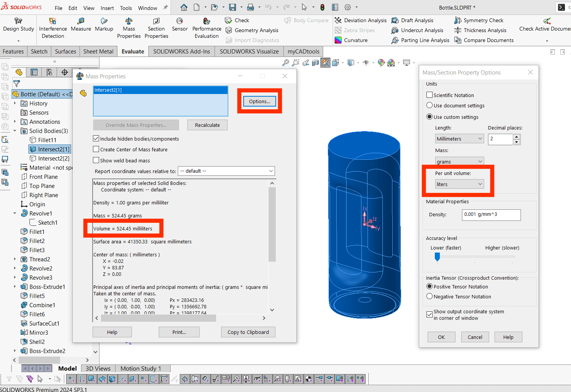The height and width of the screenshot is (392, 571).
Task: Switch to the Sheet Metal tab
Action: coord(98,51)
